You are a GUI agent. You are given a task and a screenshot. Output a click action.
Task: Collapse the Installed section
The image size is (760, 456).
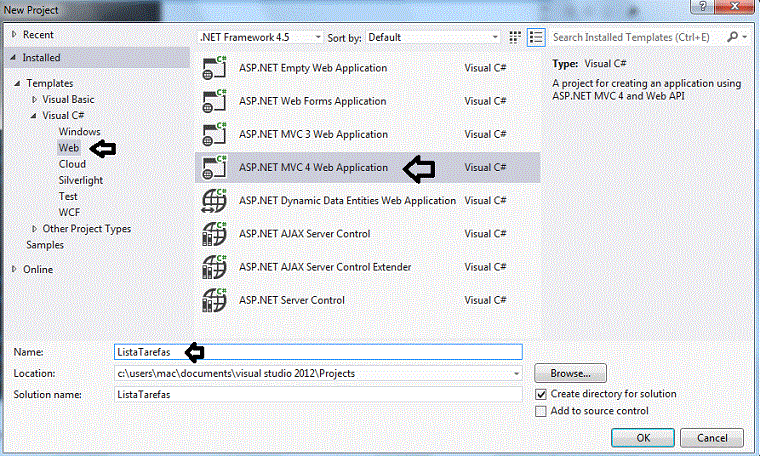[x=13, y=57]
